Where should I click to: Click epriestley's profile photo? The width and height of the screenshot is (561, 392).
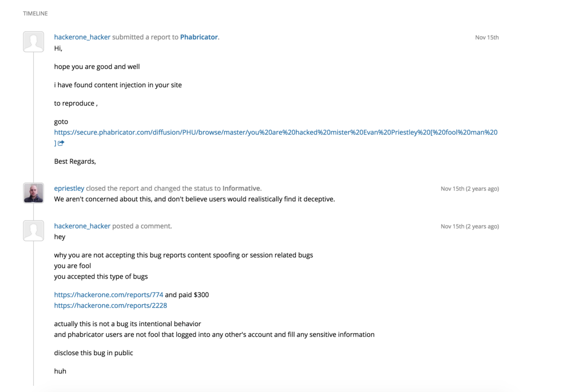tap(33, 193)
